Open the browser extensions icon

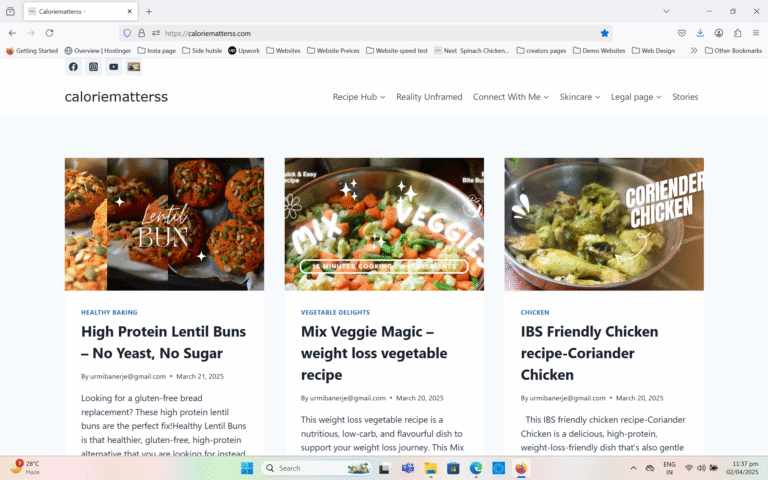(737, 33)
